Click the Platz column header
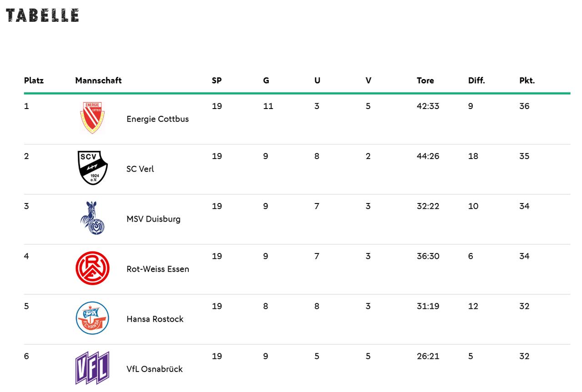Viewport: 582px width, 392px height. tap(34, 80)
